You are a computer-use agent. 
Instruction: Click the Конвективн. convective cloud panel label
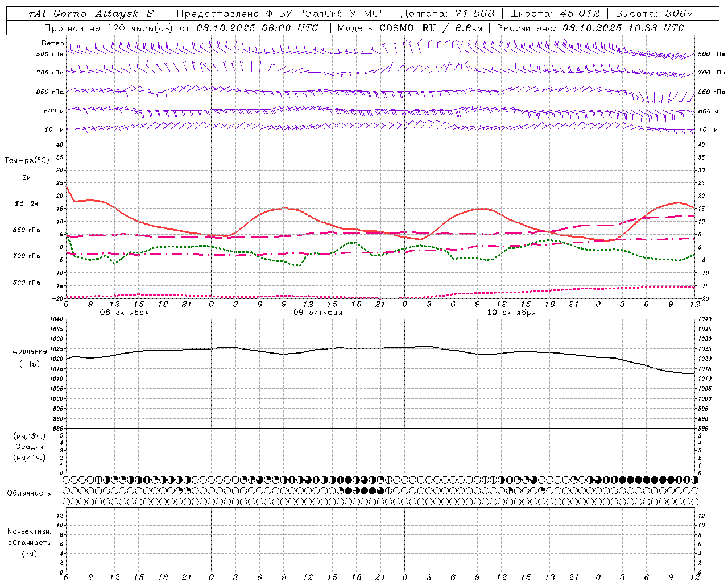pyautogui.click(x=30, y=531)
